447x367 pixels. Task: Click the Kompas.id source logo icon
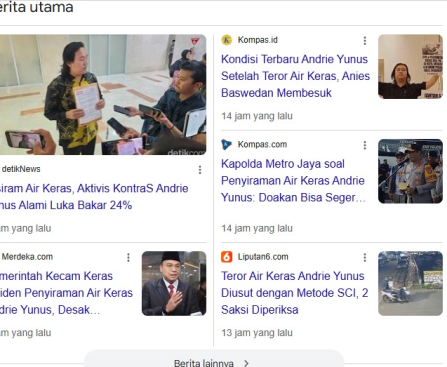227,40
